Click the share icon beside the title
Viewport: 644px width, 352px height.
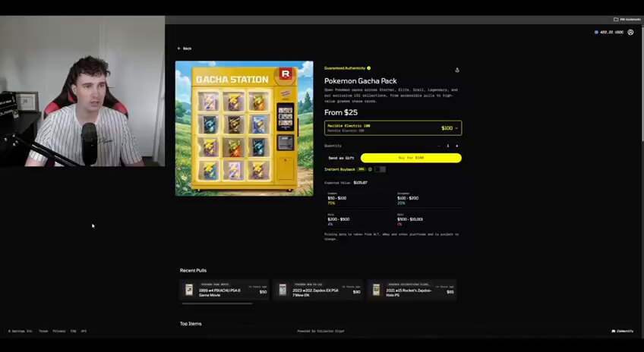pos(457,70)
